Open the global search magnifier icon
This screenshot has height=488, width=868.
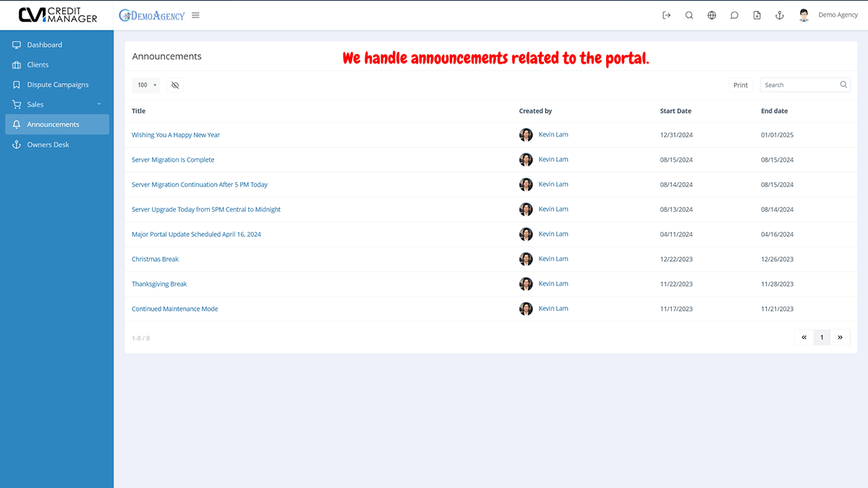[x=689, y=14]
